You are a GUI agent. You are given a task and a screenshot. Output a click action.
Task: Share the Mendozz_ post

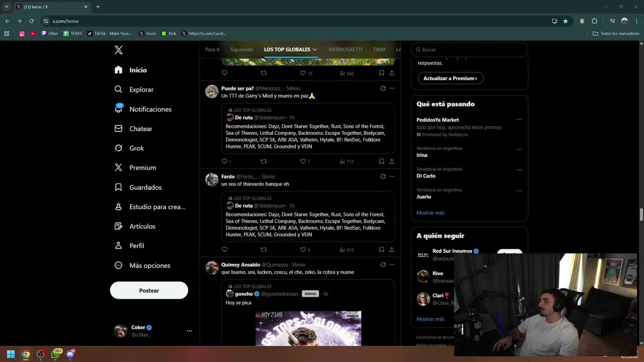tap(392, 161)
